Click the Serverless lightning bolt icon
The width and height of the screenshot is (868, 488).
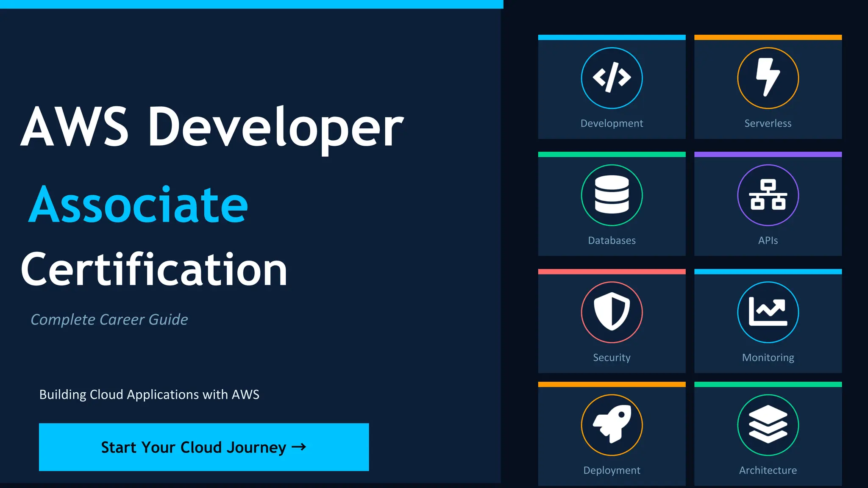[768, 78]
